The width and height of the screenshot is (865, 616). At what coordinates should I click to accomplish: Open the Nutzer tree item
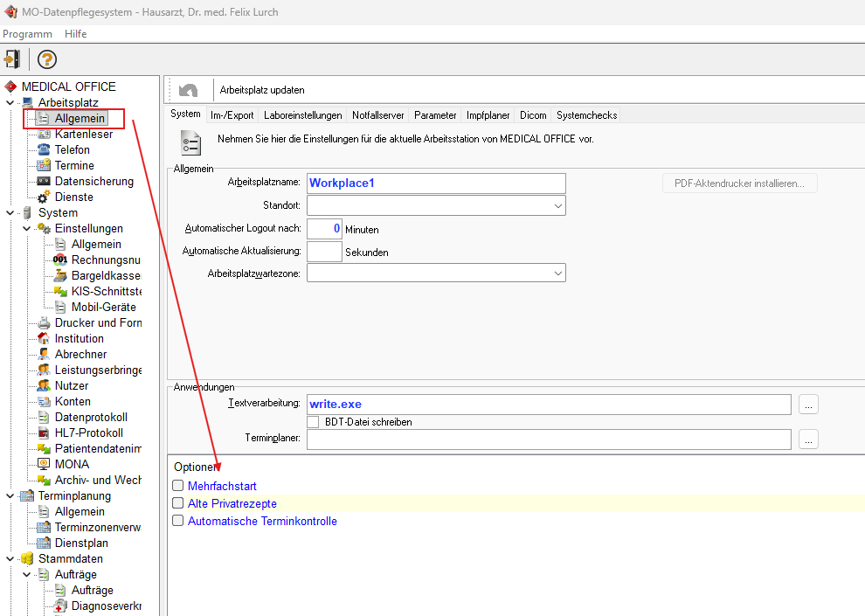71,385
